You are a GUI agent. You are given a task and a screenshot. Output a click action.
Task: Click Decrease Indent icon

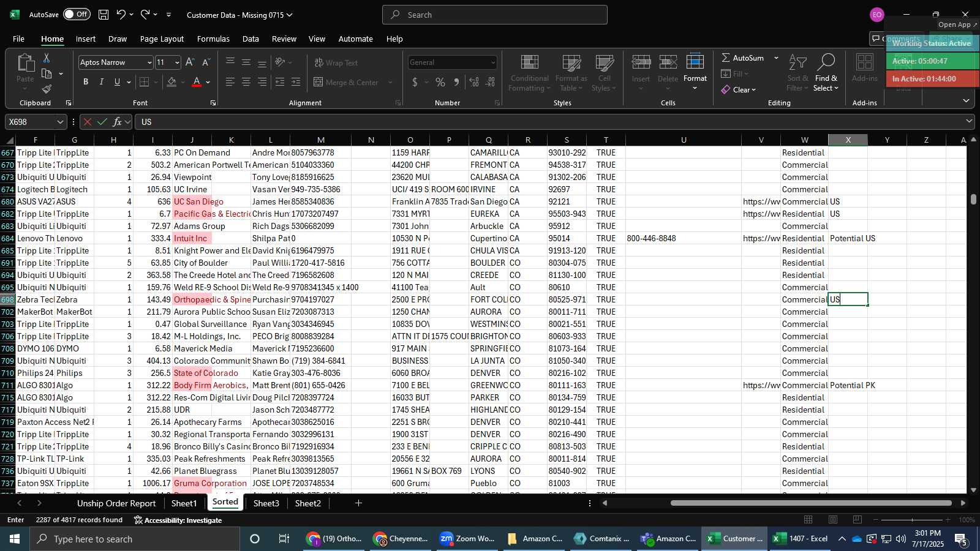point(280,81)
